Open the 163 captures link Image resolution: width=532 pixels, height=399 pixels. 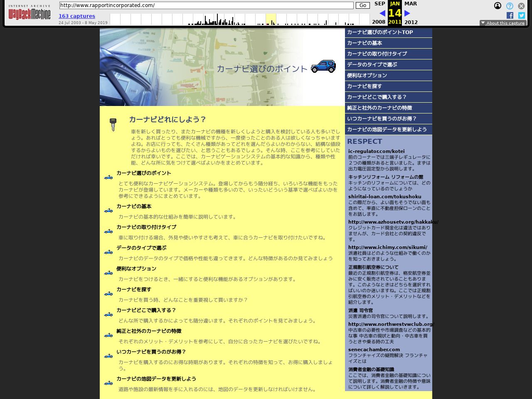coord(77,16)
